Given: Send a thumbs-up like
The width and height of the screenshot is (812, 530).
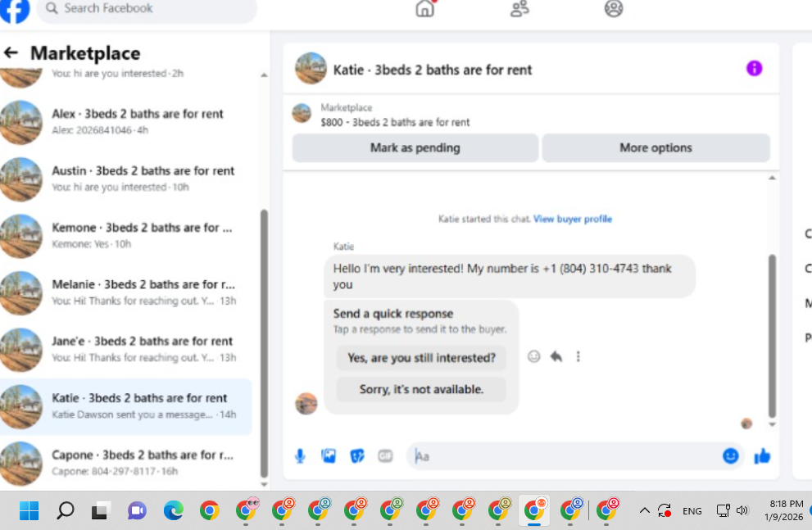Looking at the screenshot, I should [762, 456].
